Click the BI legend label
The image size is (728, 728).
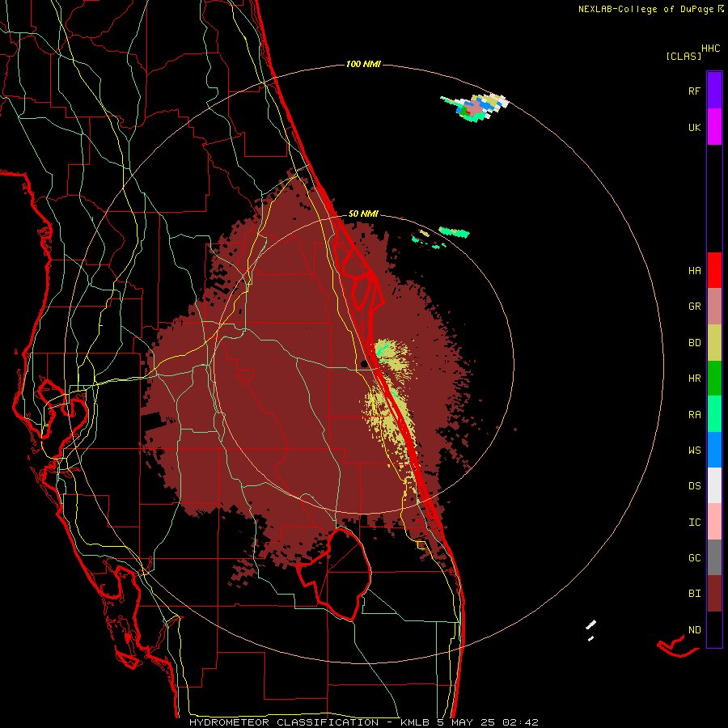tap(695, 594)
